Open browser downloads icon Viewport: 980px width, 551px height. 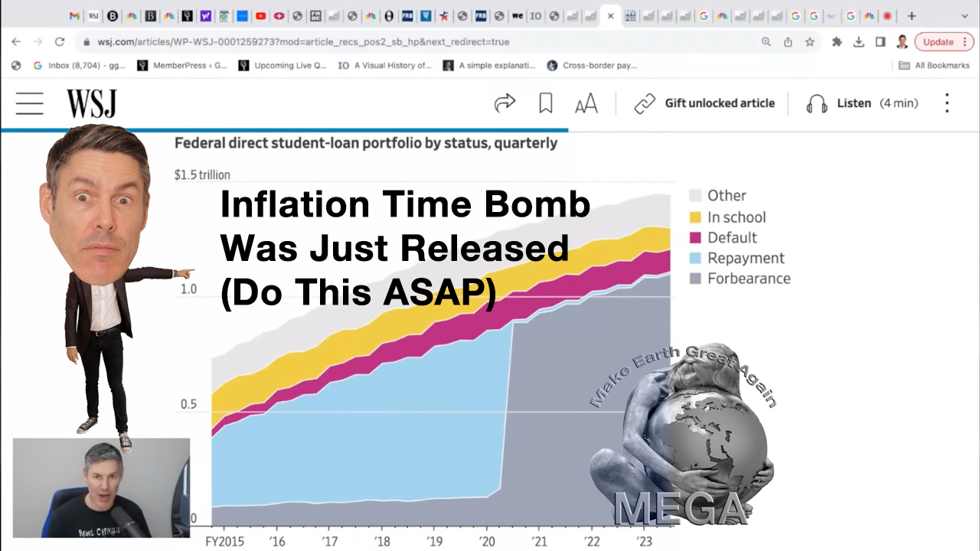pyautogui.click(x=859, y=42)
